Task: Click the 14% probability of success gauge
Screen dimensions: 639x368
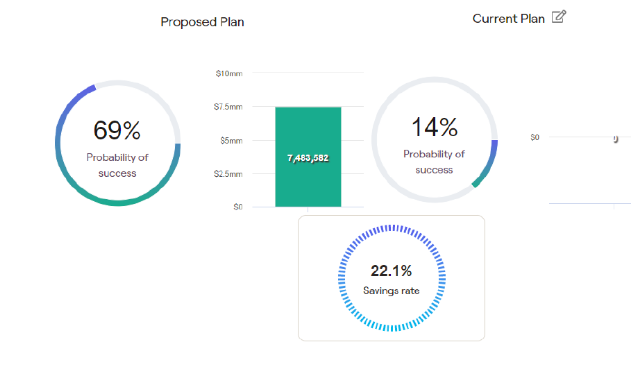Action: [x=434, y=140]
